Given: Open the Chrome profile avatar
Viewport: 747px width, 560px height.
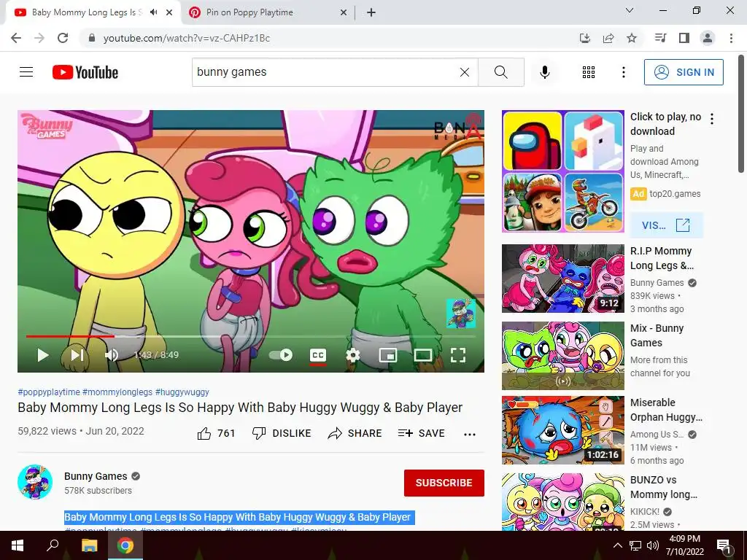Looking at the screenshot, I should click(x=708, y=38).
